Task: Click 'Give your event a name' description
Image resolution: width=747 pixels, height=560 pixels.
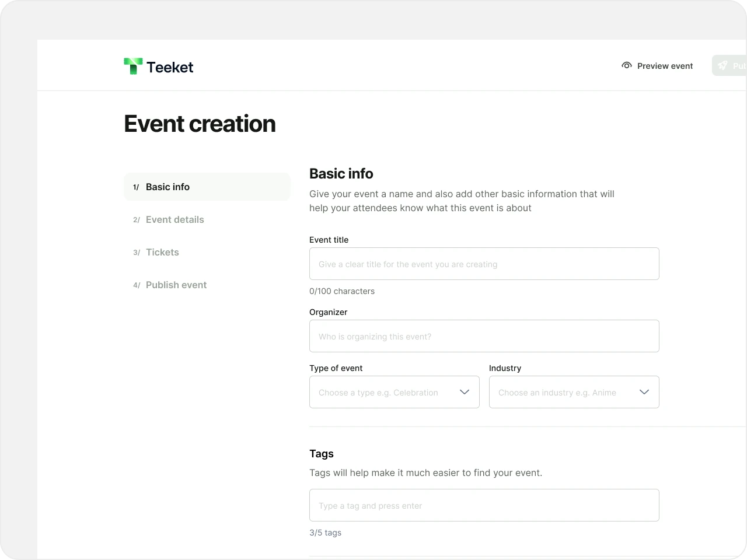Action: coord(462,201)
